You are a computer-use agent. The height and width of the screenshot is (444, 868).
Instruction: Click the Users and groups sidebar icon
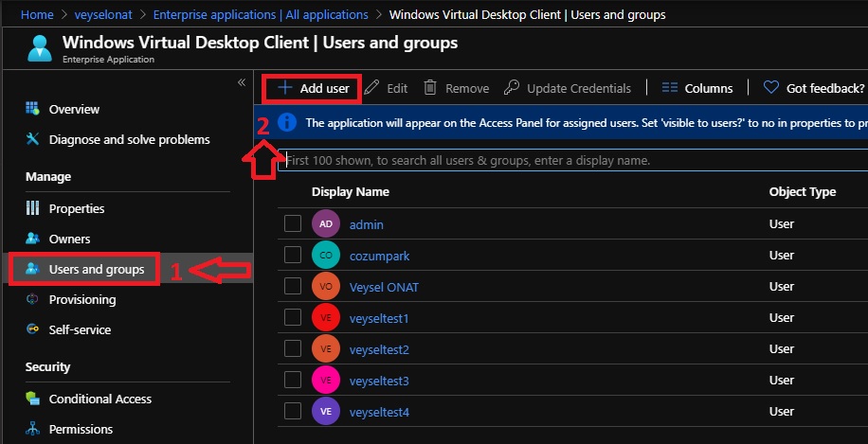click(32, 269)
